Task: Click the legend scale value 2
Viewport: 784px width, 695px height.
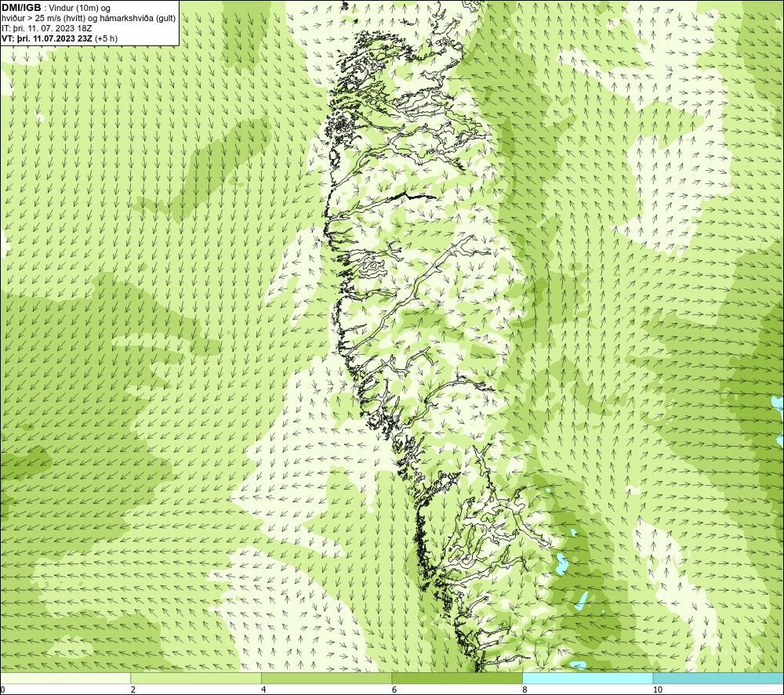Action: click(133, 690)
